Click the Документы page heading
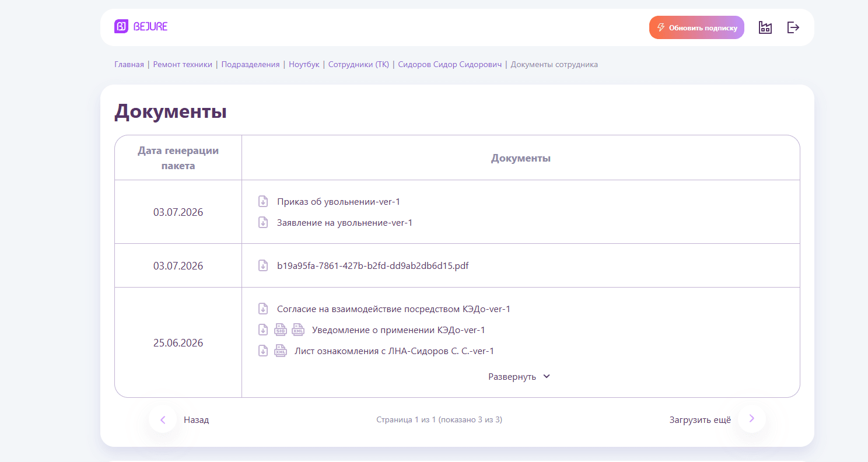Viewport: 868px width, 462px height. [170, 111]
